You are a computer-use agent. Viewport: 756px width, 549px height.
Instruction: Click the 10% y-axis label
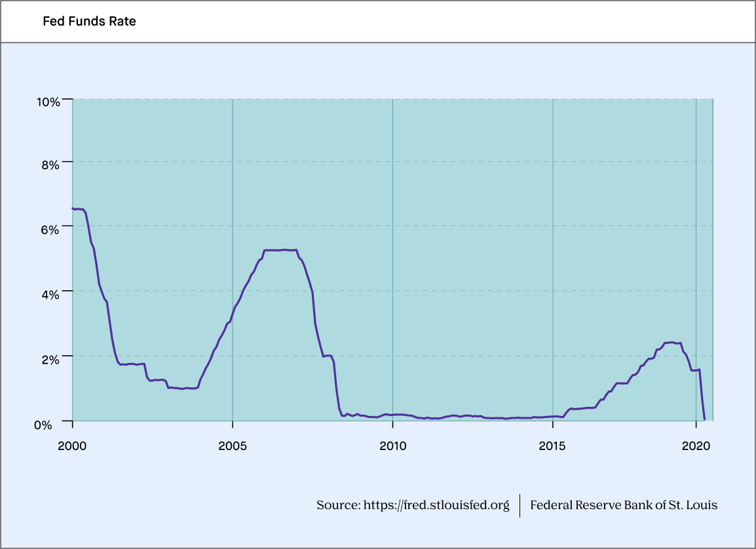(47, 102)
